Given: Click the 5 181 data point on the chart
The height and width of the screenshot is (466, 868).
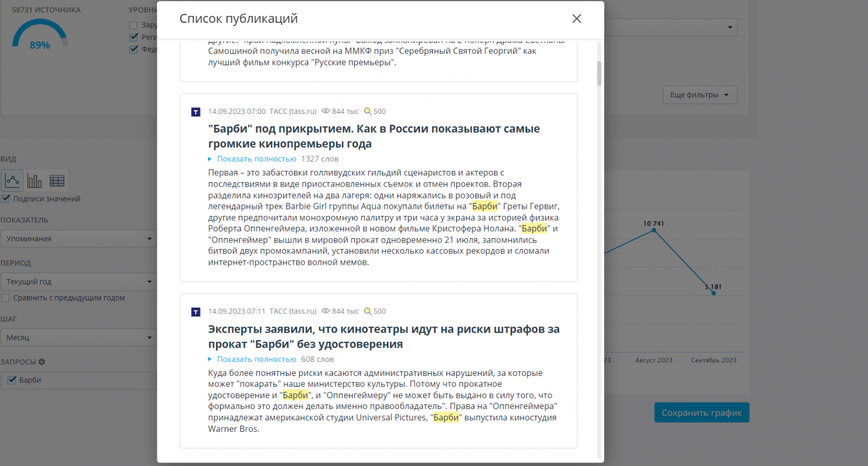Looking at the screenshot, I should coord(713,293).
